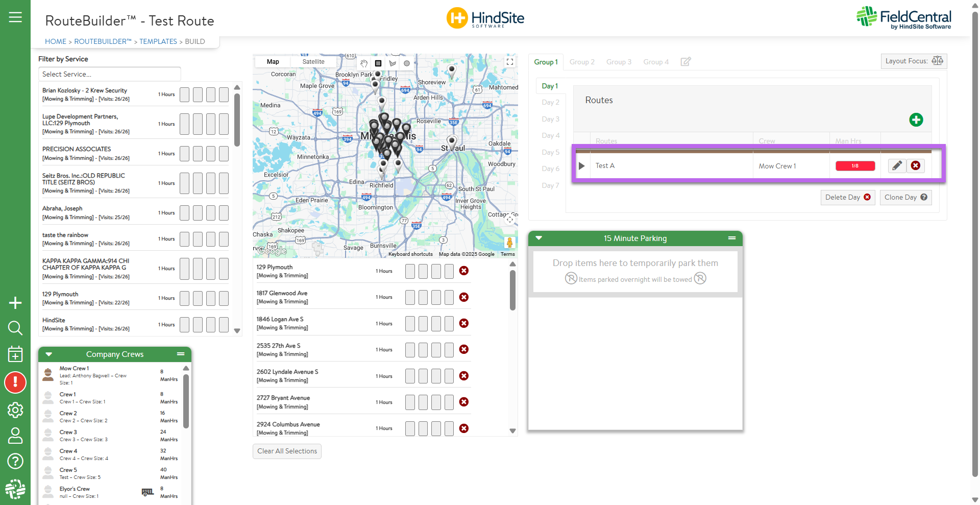Toggle the map fullscreen view icon
980x505 pixels.
509,62
